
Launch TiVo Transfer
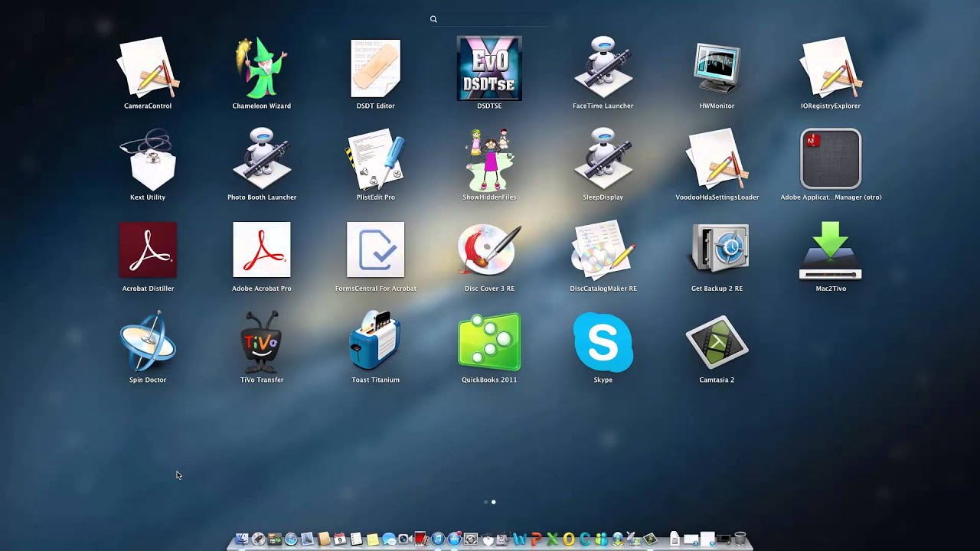click(261, 341)
